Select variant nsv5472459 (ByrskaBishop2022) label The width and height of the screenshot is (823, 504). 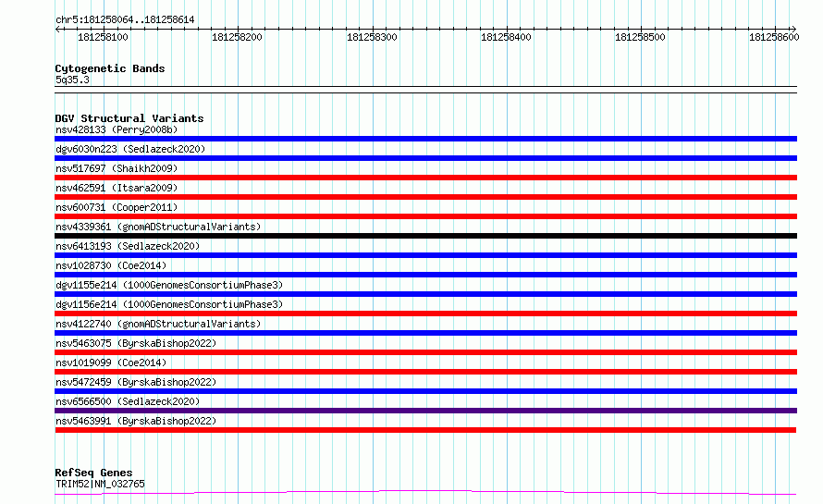[x=136, y=382]
